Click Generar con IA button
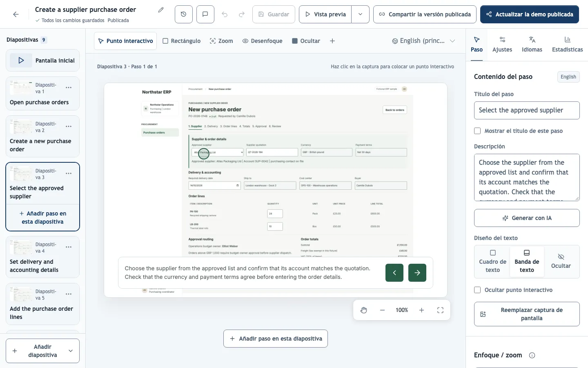Screen dimensions: 588x368 coord(527,218)
